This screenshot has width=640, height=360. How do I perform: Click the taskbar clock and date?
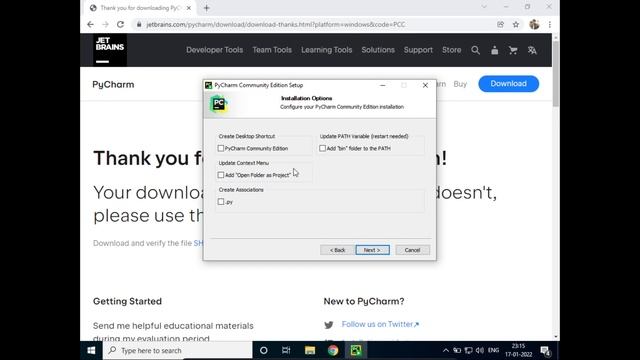(518, 350)
